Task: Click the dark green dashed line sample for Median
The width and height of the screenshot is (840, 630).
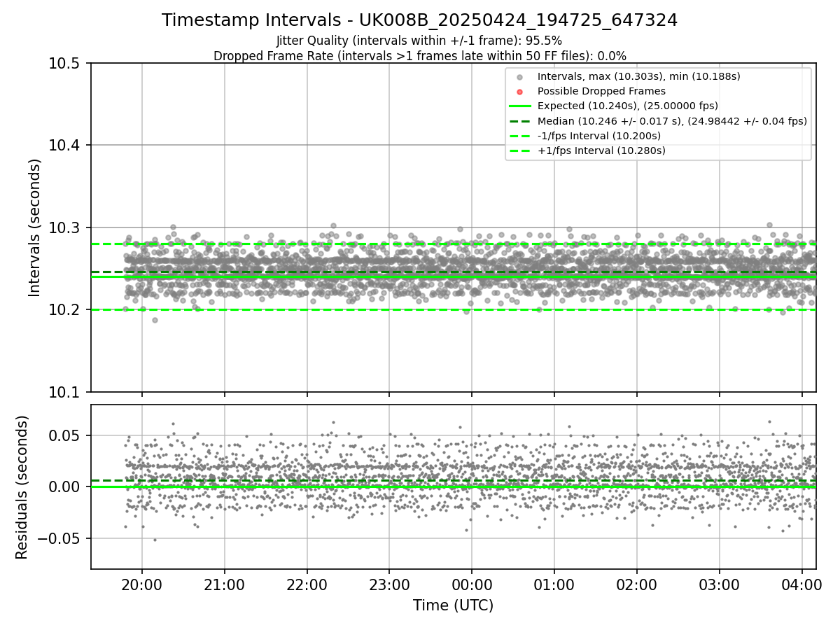Action: click(519, 121)
